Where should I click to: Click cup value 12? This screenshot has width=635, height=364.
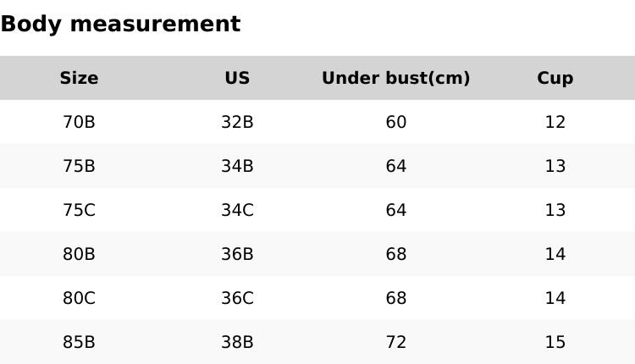[555, 122]
